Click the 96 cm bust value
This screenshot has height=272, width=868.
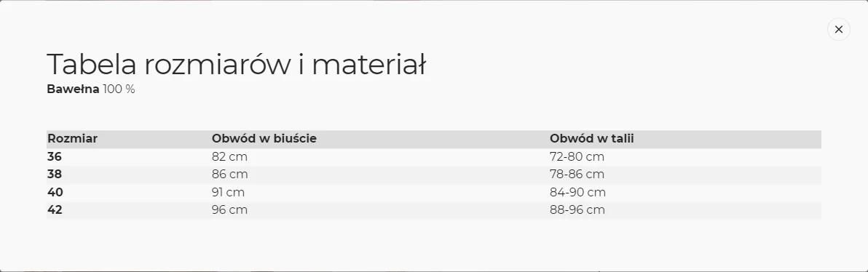point(229,210)
